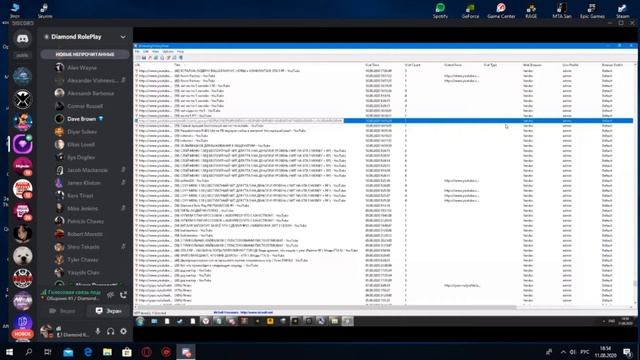Jump to new unread via НОВЫЕ НЕПРОЧИТАННЫЕ pill
This screenshot has height=360, width=640.
click(85, 54)
